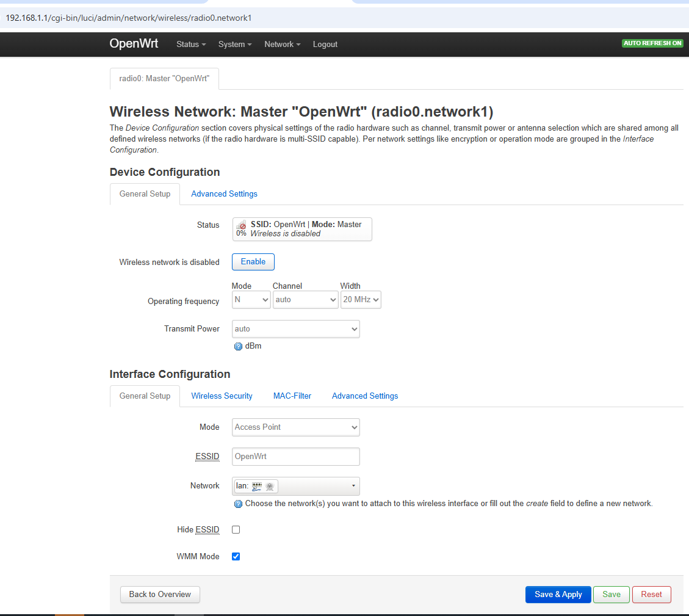Select the radio0: Master "OpenWrt" tab
Screen dimensions: 689x616
point(164,79)
